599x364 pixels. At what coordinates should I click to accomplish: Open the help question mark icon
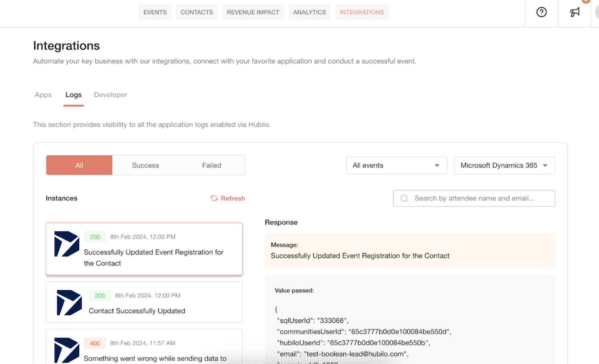pos(541,12)
